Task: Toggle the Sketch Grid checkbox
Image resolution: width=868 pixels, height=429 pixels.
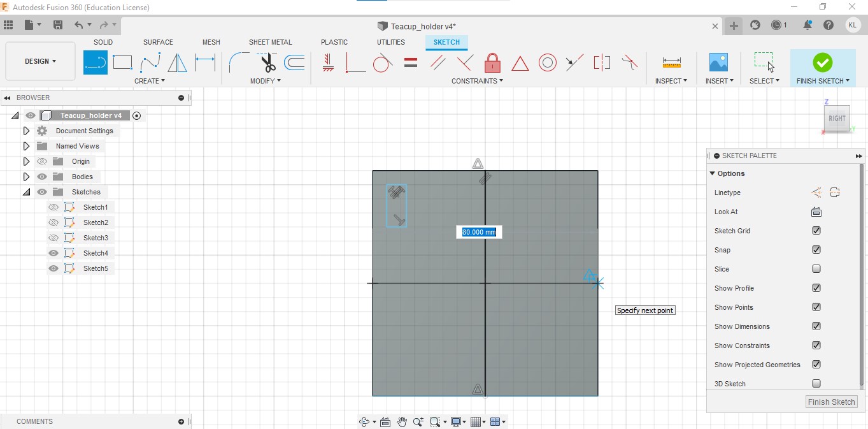Action: 816,231
